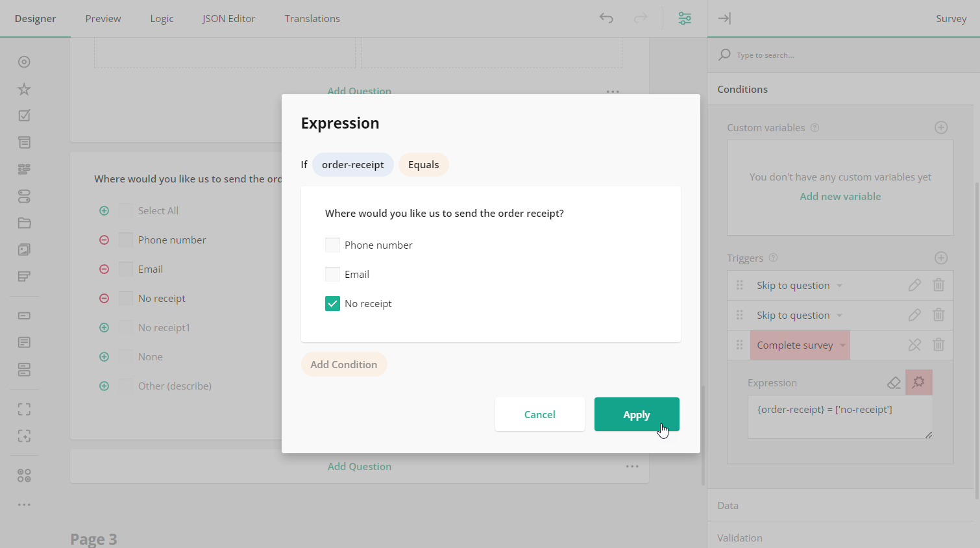This screenshot has height=548, width=980.
Task: Enable the Email checkbox in dialog
Action: pos(332,274)
